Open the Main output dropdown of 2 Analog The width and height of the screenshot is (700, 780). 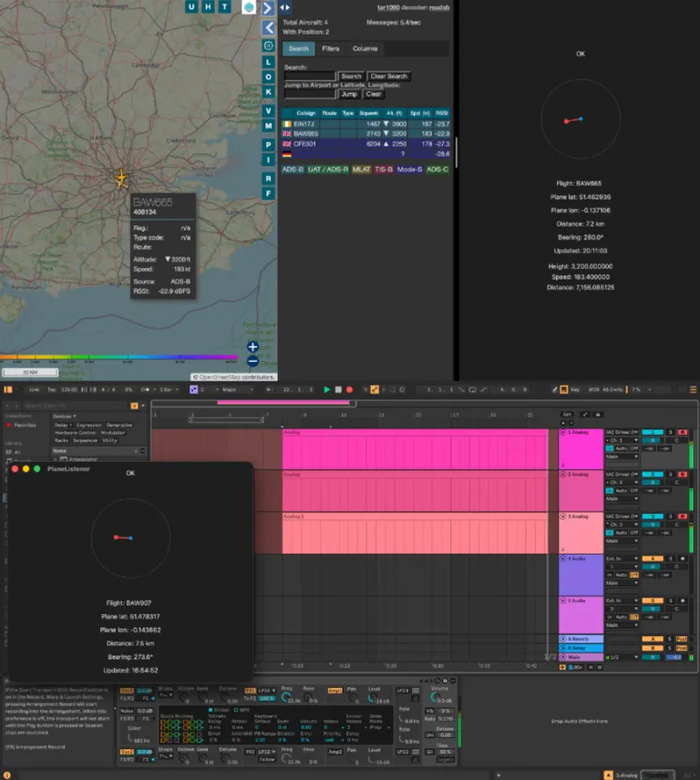coord(622,498)
